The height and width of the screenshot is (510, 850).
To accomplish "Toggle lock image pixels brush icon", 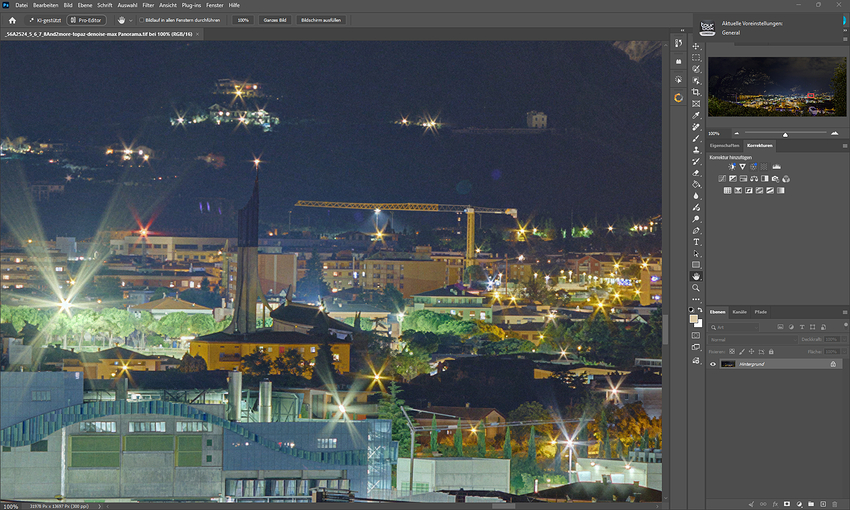I will (x=742, y=352).
